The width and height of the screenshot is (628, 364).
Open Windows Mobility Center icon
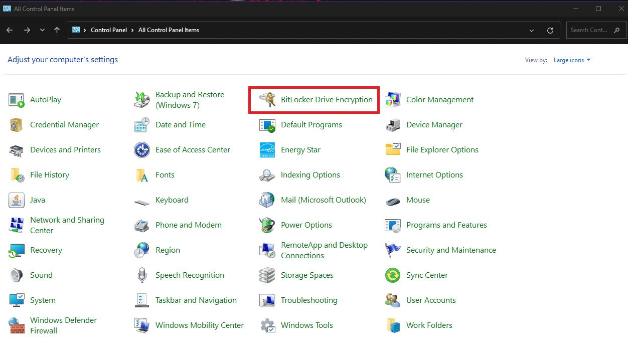[x=142, y=325]
